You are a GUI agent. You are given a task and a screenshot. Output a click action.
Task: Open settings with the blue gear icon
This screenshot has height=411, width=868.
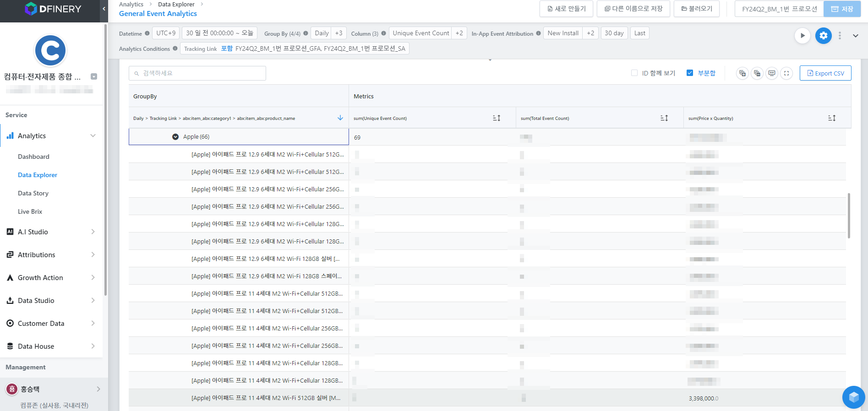[824, 36]
